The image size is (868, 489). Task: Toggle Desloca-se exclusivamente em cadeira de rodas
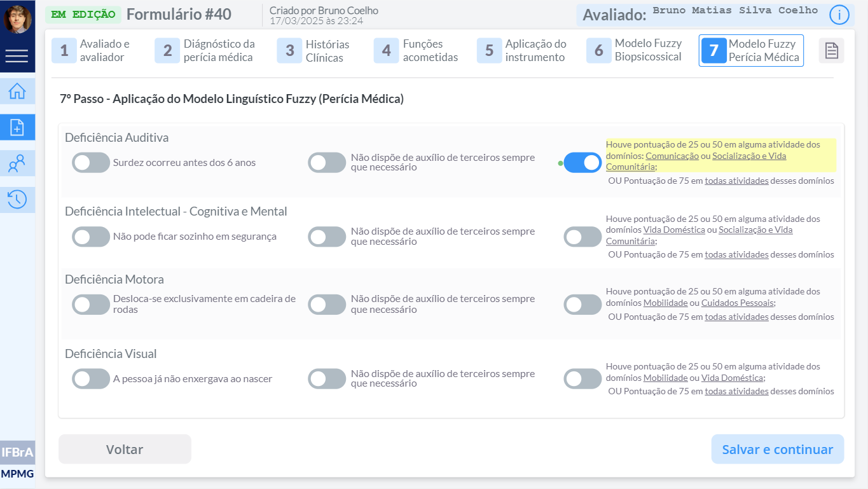click(x=91, y=305)
